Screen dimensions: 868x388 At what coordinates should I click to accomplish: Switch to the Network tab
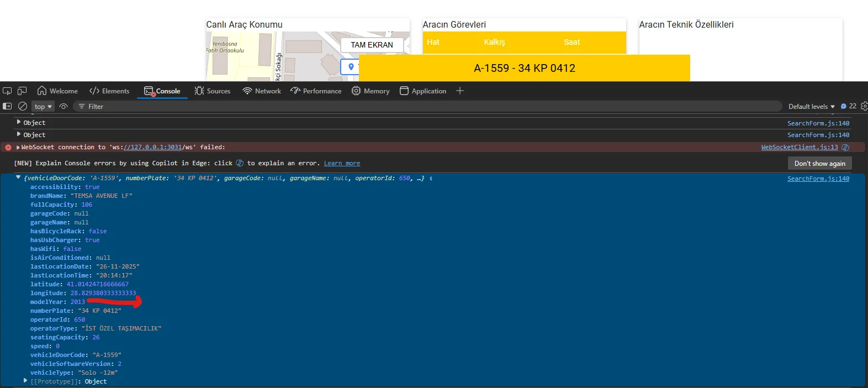click(262, 91)
